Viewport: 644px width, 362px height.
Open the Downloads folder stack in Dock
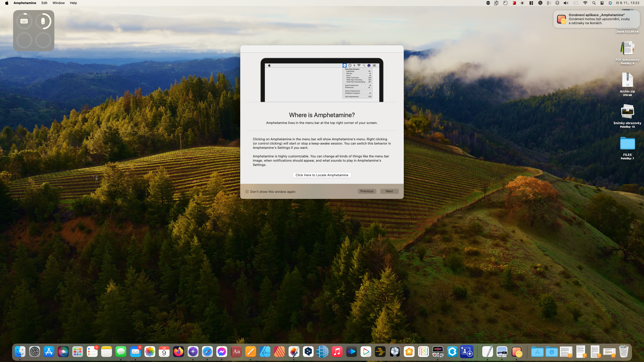click(552, 352)
